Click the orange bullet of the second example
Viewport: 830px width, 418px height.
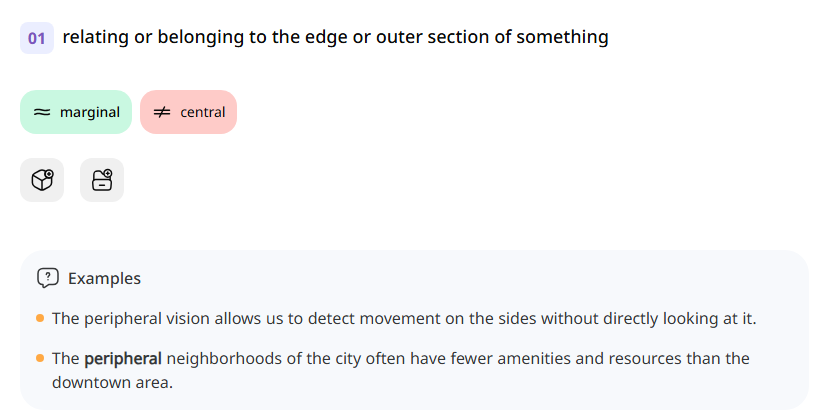coord(40,358)
